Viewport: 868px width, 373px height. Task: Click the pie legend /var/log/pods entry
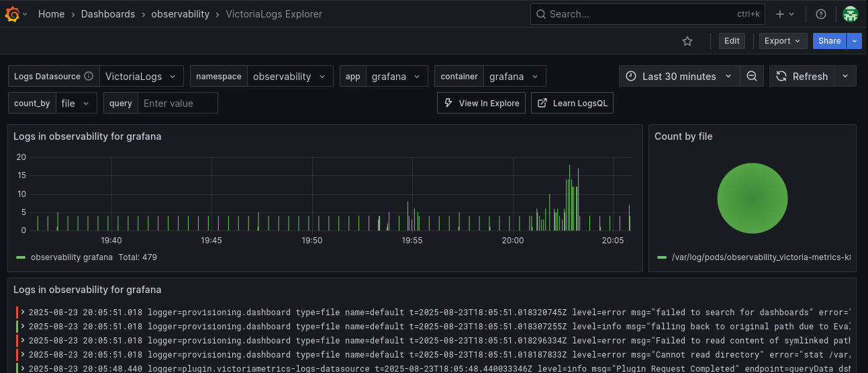click(761, 257)
